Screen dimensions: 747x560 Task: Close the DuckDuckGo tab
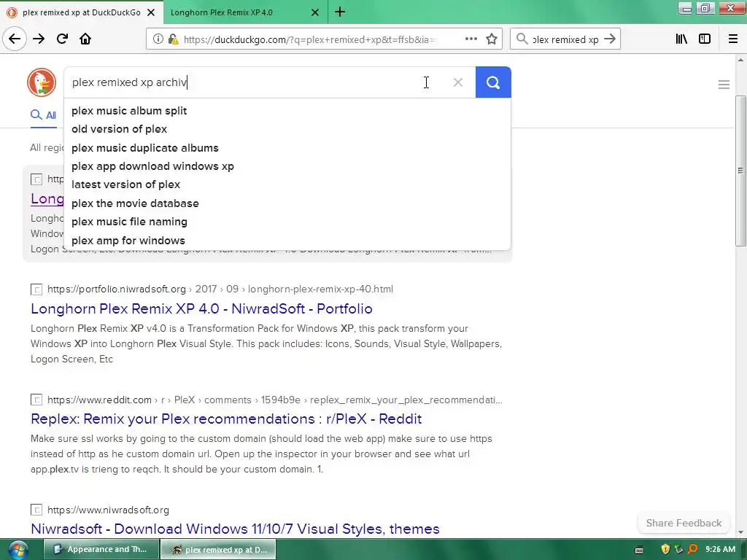click(x=151, y=12)
